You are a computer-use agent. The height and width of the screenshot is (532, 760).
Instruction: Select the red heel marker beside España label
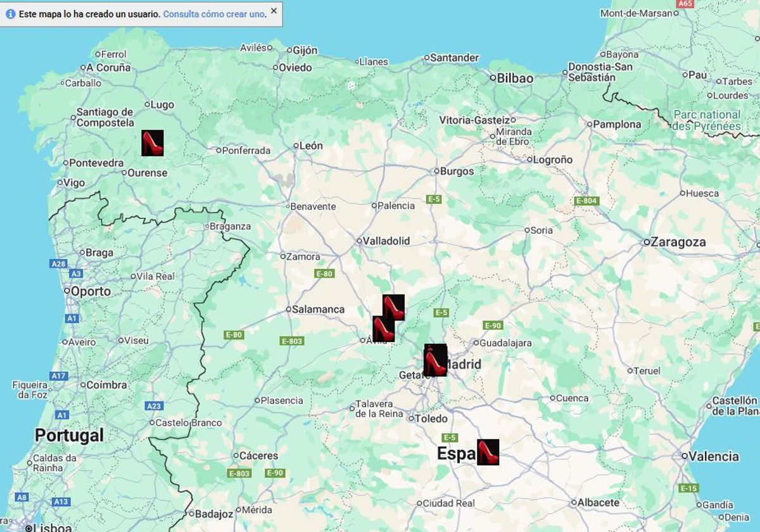(x=488, y=452)
